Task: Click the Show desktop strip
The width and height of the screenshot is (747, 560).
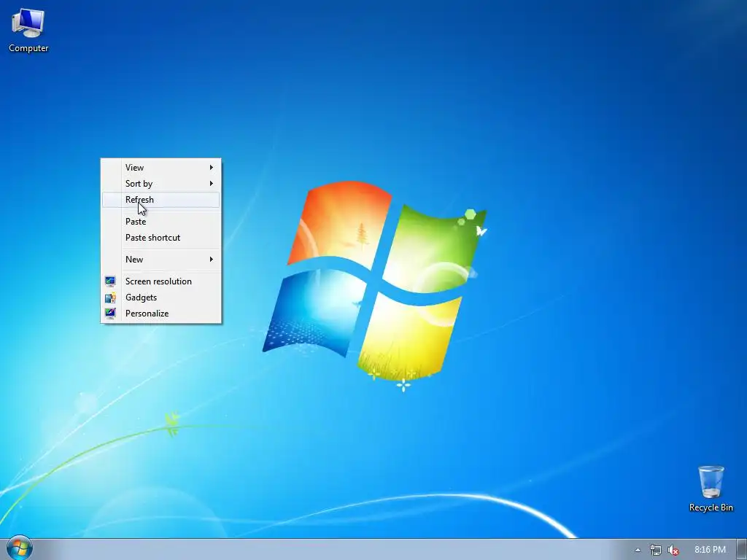Action: click(742, 550)
